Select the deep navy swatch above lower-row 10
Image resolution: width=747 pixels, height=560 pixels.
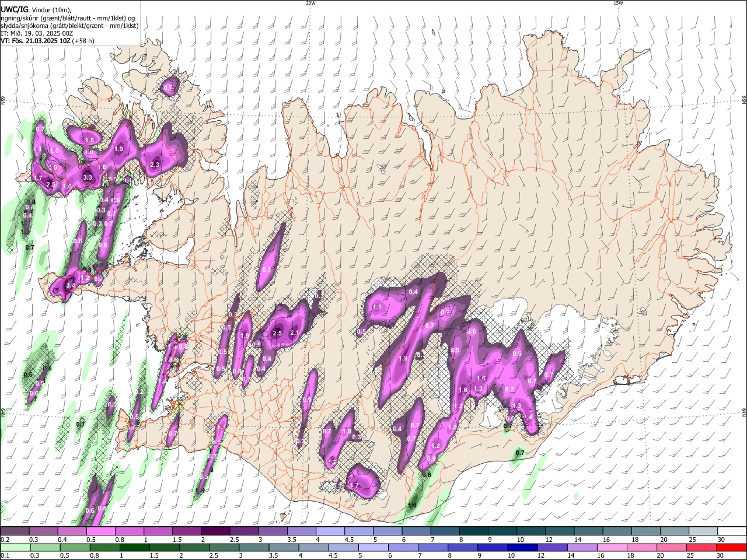pyautogui.click(x=523, y=547)
